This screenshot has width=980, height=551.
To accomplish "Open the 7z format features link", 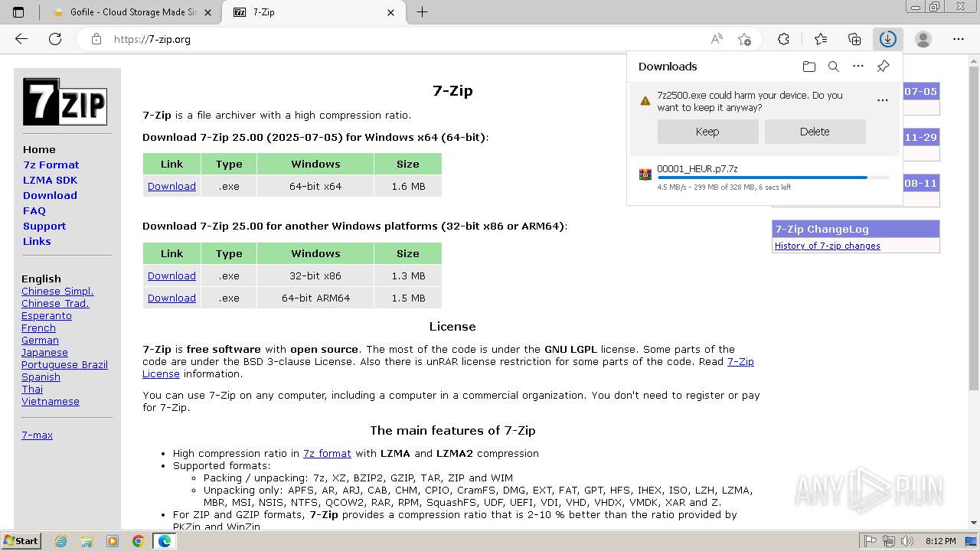I will coord(327,453).
